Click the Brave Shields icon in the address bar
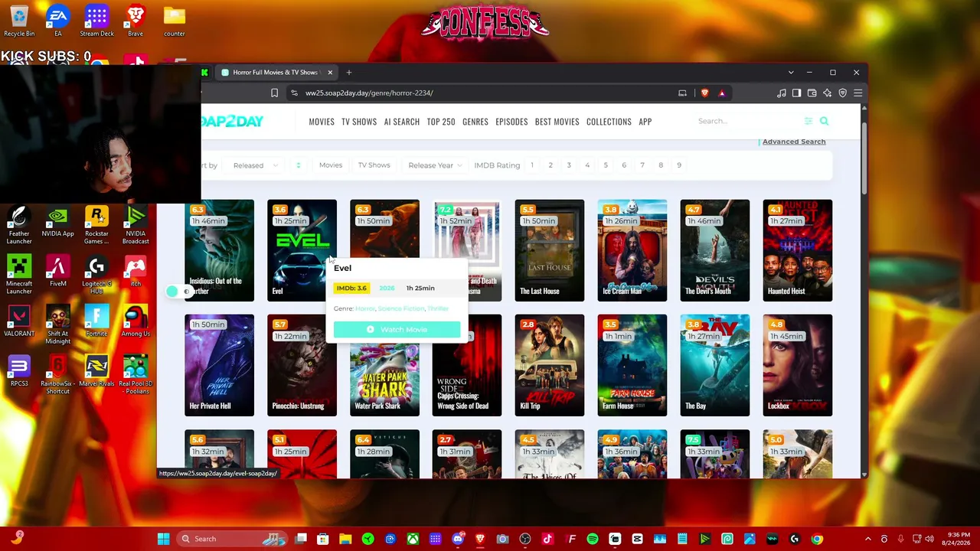The width and height of the screenshot is (980, 551). pos(705,93)
